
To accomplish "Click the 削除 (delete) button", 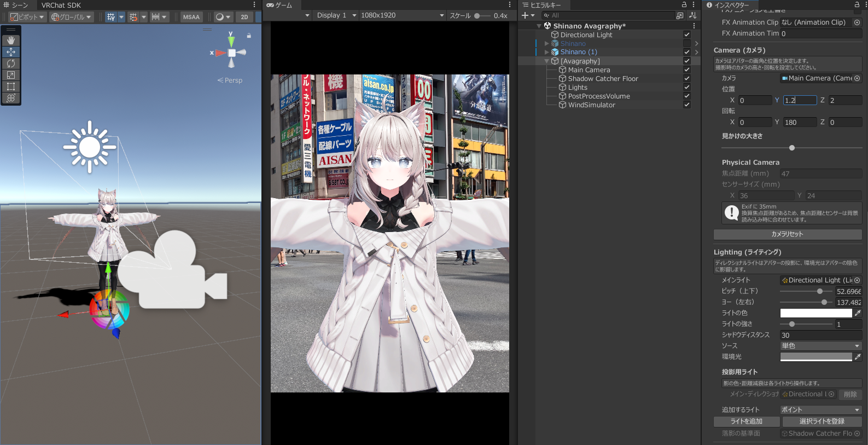I will 850,394.
